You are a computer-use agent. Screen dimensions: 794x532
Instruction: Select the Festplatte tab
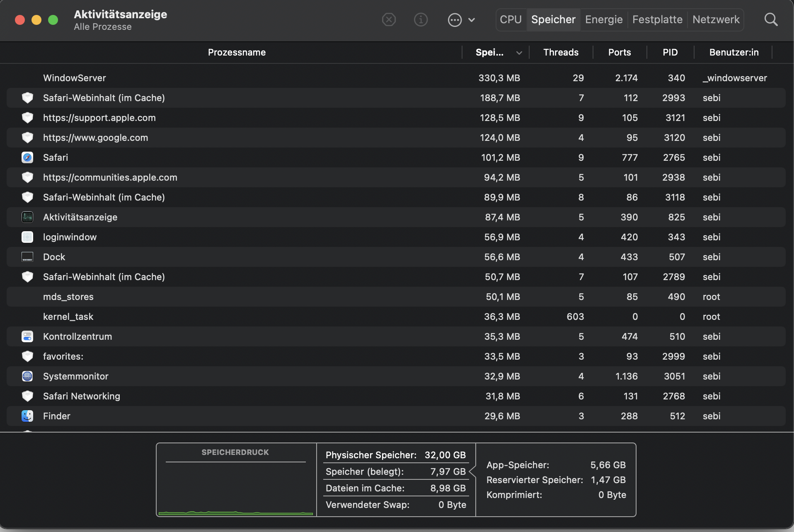point(657,19)
